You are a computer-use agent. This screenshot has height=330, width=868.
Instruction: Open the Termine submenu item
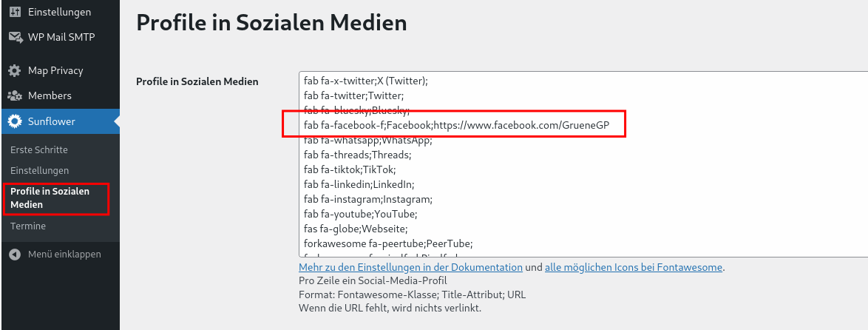point(28,226)
